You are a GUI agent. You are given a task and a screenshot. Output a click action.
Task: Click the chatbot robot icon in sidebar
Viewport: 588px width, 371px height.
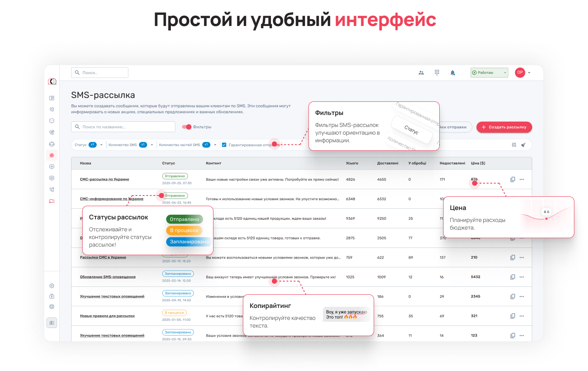(x=52, y=144)
